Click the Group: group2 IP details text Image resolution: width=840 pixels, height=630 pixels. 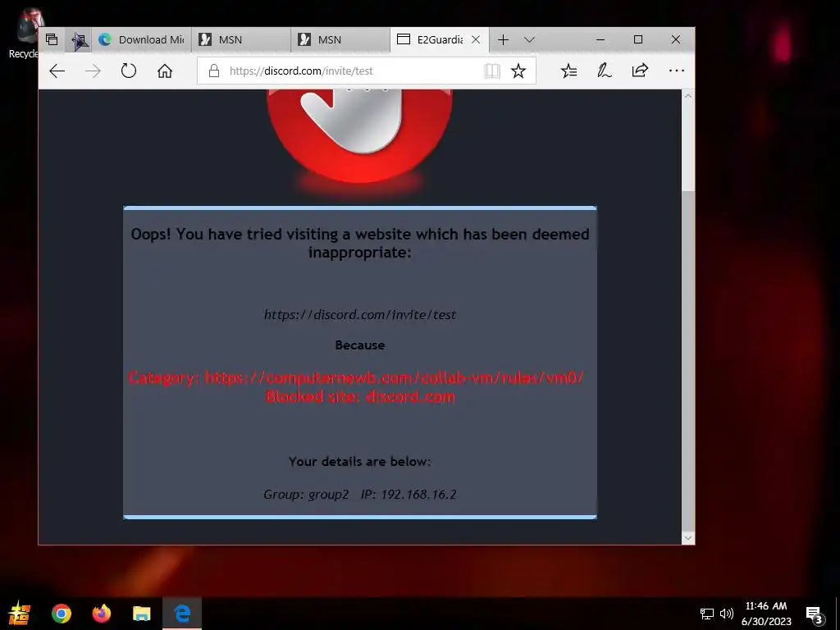(360, 494)
